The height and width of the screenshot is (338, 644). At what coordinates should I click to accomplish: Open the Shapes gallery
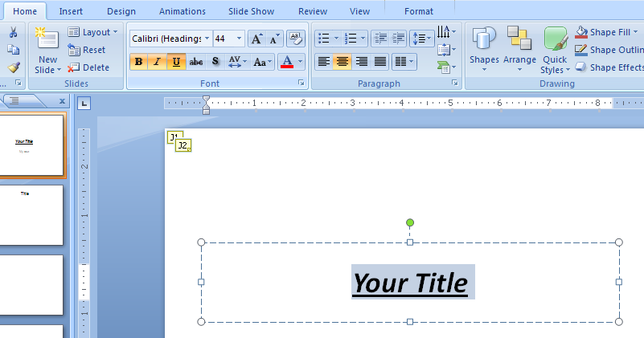pos(484,49)
